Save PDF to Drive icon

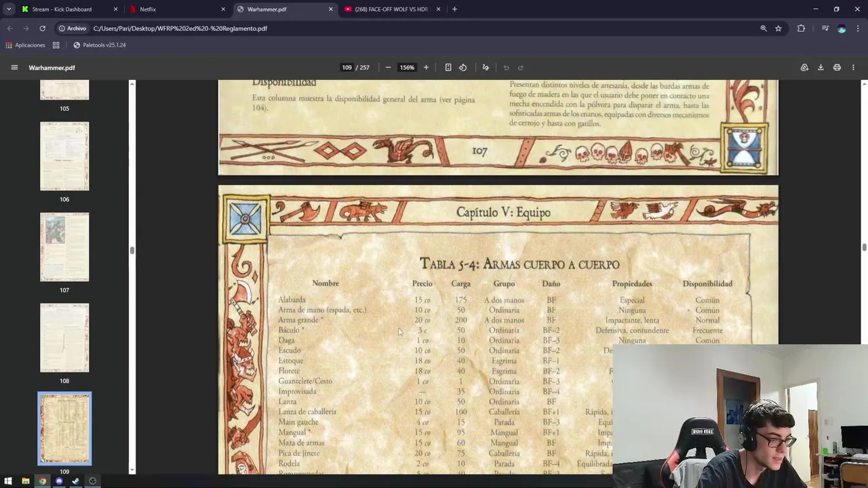tap(804, 67)
